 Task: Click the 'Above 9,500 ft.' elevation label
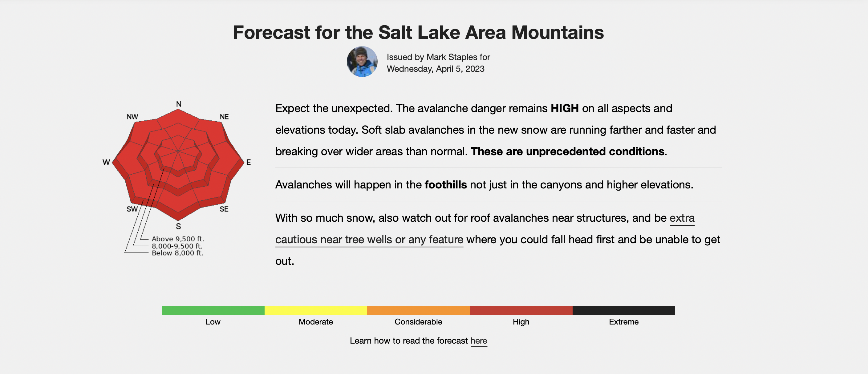(178, 239)
